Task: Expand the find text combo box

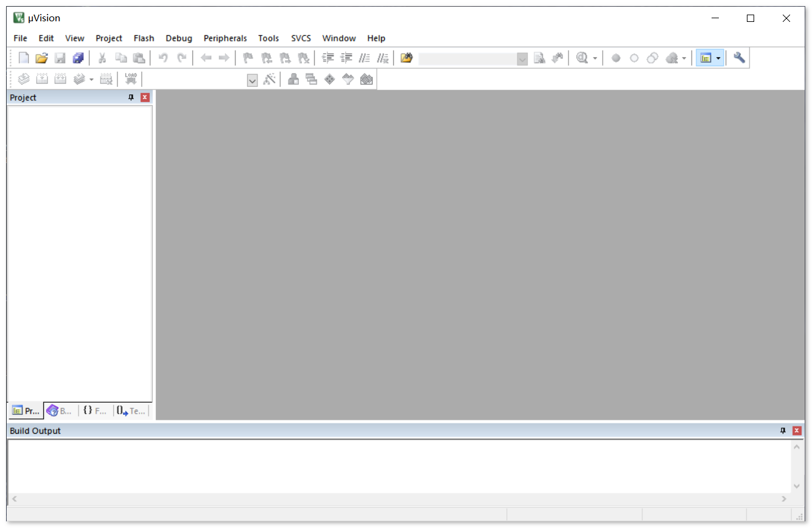Action: pos(522,59)
